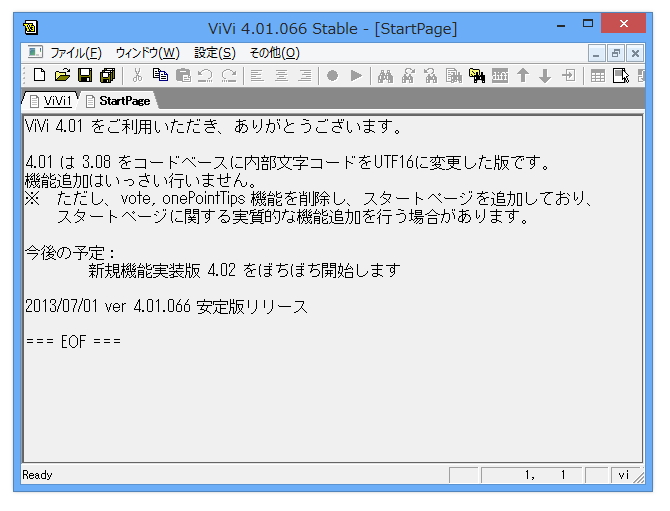Minimize the inner document window
The height and width of the screenshot is (511, 670).
(596, 53)
